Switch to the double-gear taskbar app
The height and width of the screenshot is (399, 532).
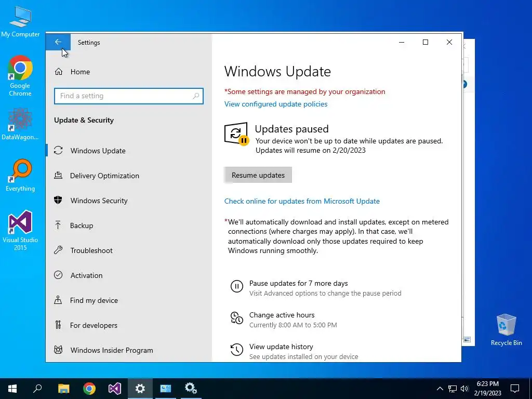[x=191, y=389]
